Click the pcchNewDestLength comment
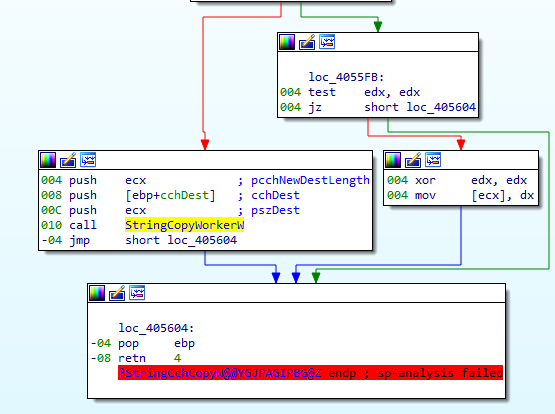The height and width of the screenshot is (414, 555). [310, 180]
